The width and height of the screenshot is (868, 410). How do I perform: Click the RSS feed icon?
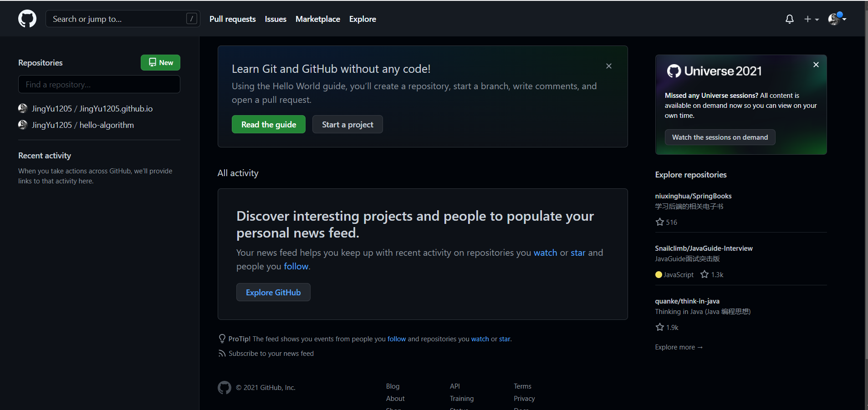222,354
